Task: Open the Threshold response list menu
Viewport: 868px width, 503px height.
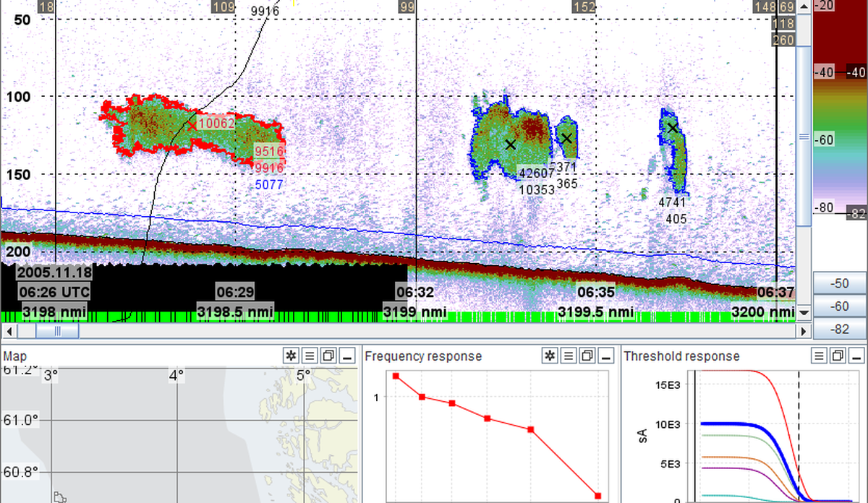Action: tap(820, 356)
